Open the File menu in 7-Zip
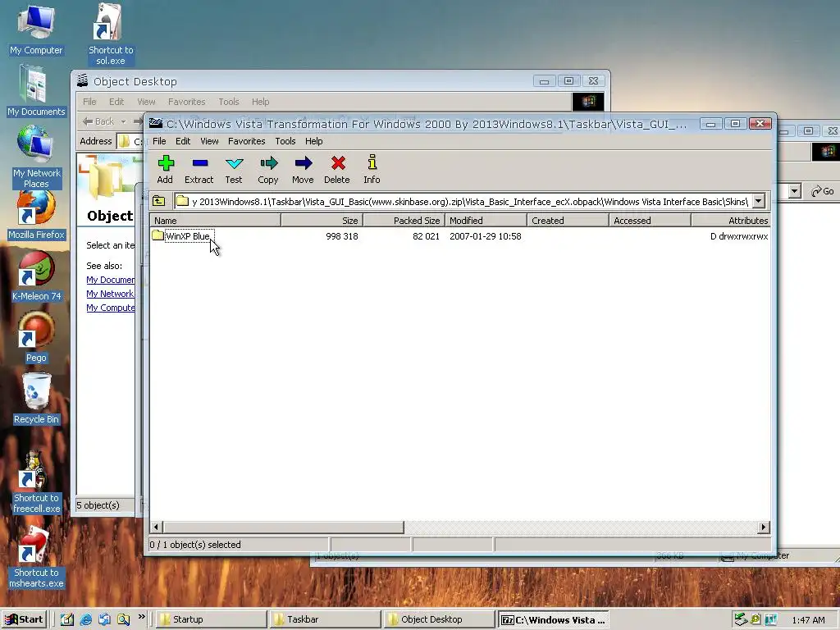The height and width of the screenshot is (630, 840). [159, 141]
